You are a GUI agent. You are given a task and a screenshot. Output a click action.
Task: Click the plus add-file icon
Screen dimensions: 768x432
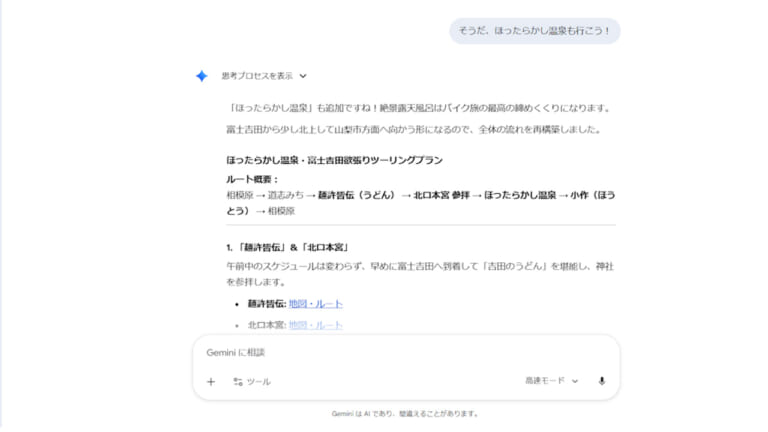point(211,382)
